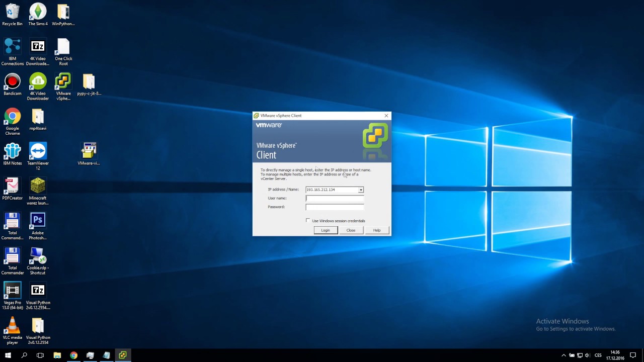Click the CES input language indicator
The height and width of the screenshot is (362, 644).
coord(598,355)
